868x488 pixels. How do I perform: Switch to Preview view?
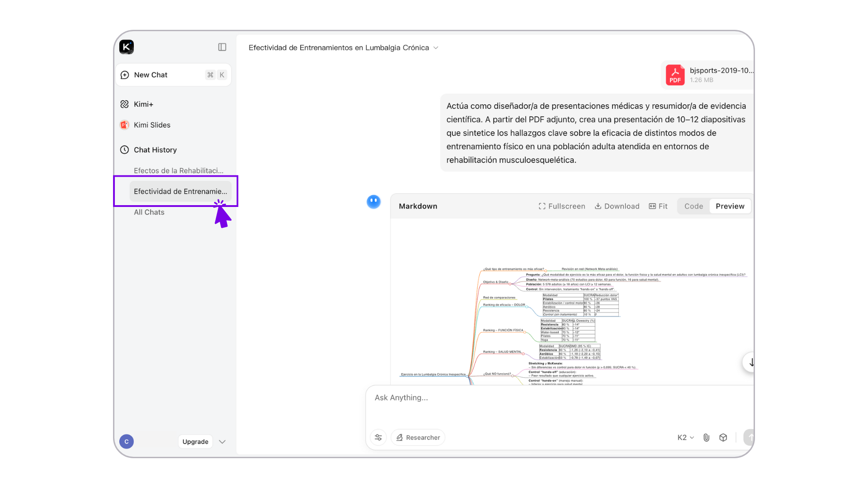click(730, 206)
